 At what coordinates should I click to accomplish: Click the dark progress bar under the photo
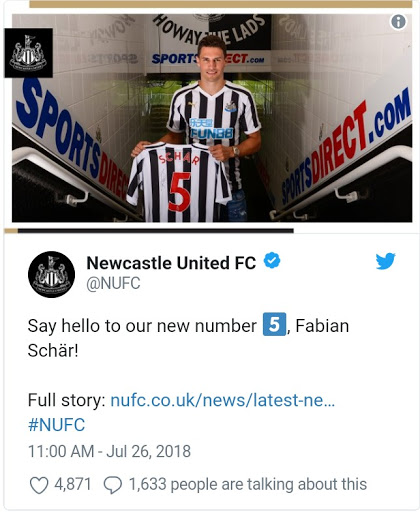pos(156,231)
